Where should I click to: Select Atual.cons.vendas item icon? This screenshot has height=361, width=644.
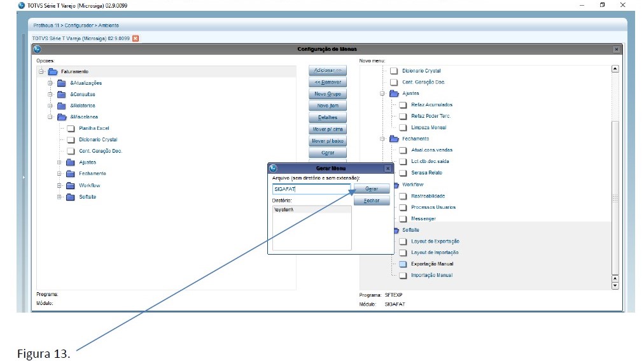point(403,150)
